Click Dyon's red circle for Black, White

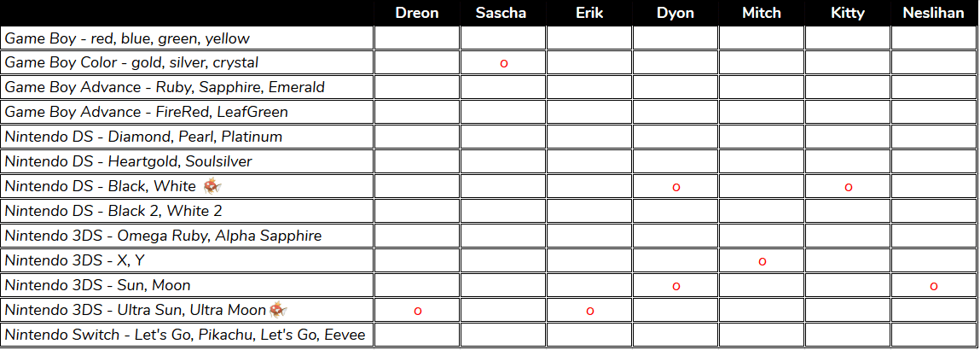coord(676,188)
